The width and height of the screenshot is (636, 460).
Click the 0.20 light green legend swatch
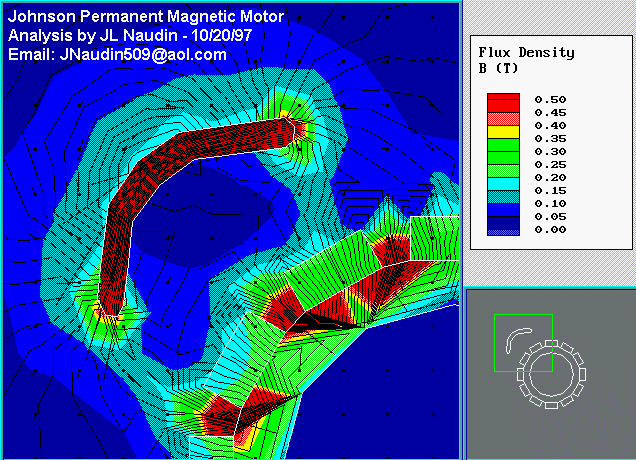tap(503, 171)
